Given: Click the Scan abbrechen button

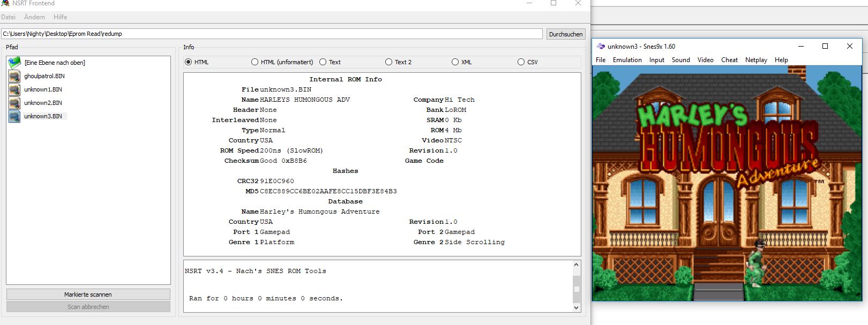Looking at the screenshot, I should [88, 307].
